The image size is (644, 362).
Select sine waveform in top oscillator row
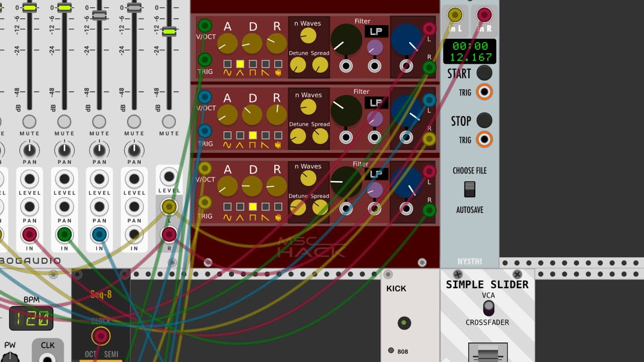227,64
